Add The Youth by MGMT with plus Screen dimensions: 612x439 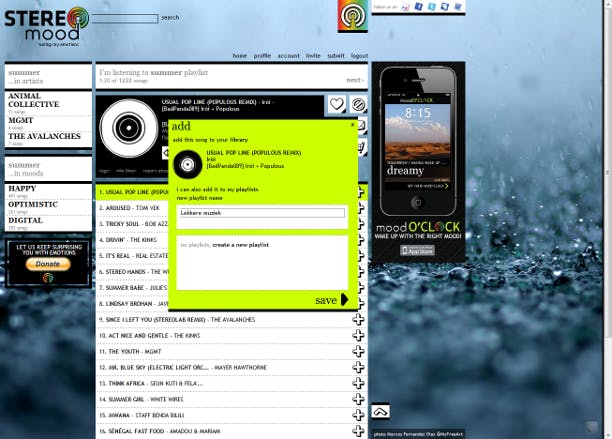coord(358,351)
